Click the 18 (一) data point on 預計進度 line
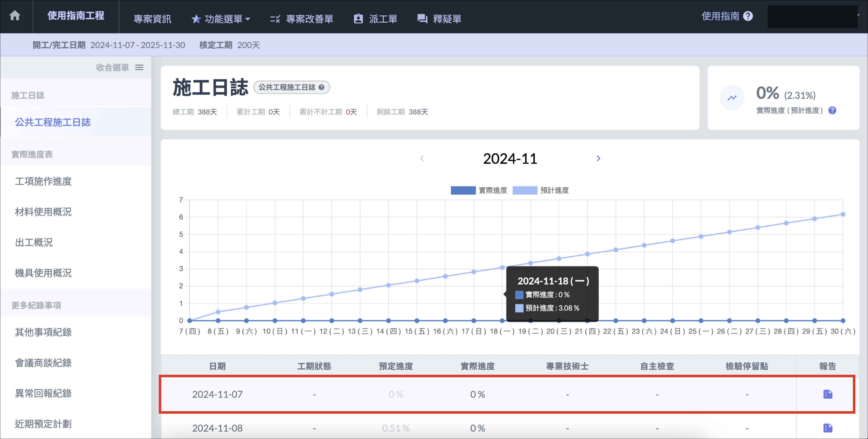This screenshot has width=868, height=439. [502, 267]
